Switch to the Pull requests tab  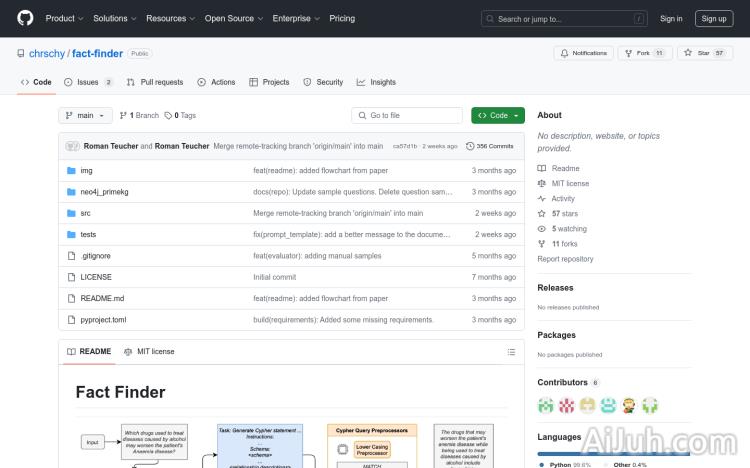click(x=155, y=82)
